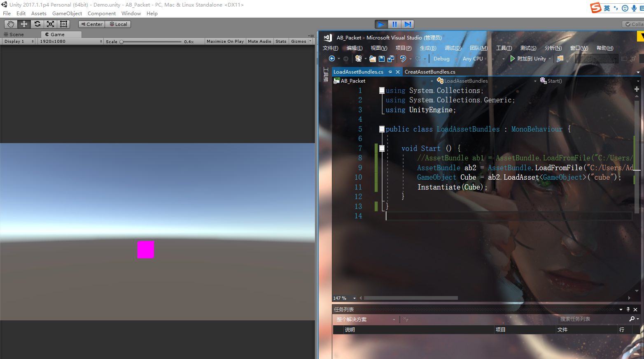Pause the Unity game playback
Image resolution: width=644 pixels, height=359 pixels.
tap(394, 24)
